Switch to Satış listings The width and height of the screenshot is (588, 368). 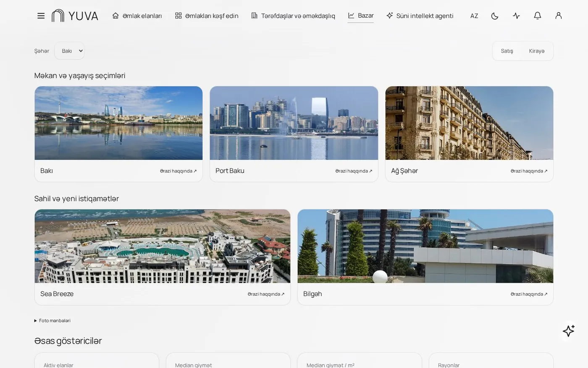pos(507,51)
